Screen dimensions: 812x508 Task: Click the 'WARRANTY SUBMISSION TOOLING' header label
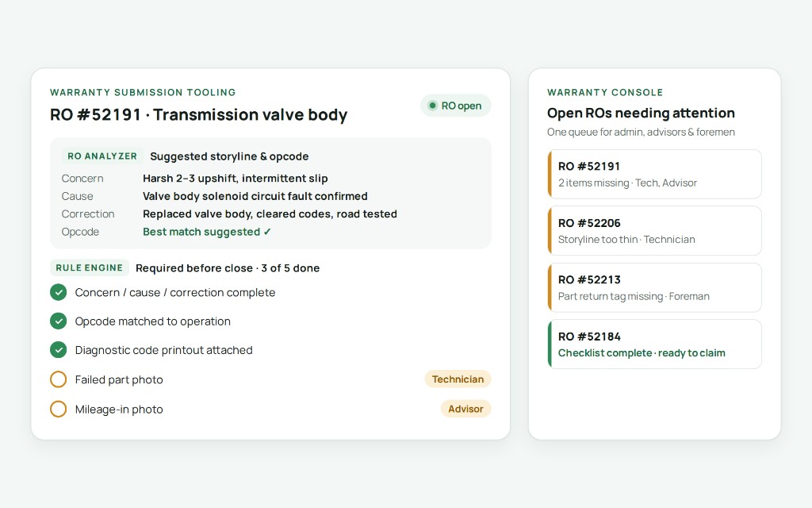coord(143,92)
